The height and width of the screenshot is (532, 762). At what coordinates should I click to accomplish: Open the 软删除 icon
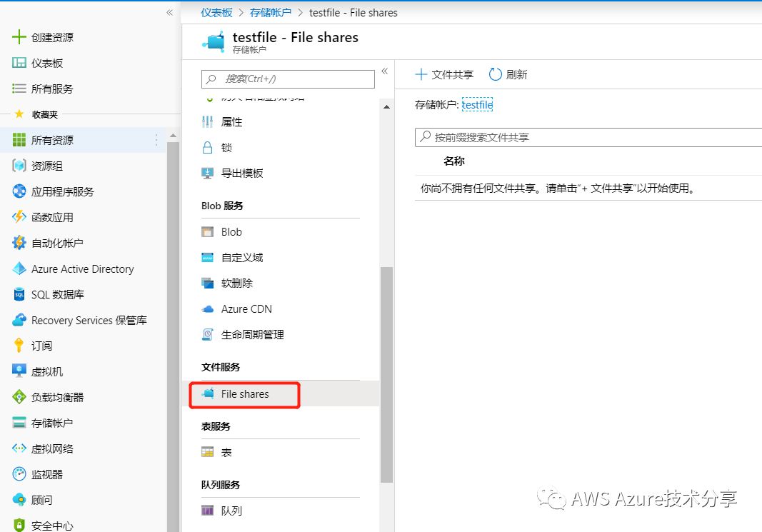coord(208,283)
